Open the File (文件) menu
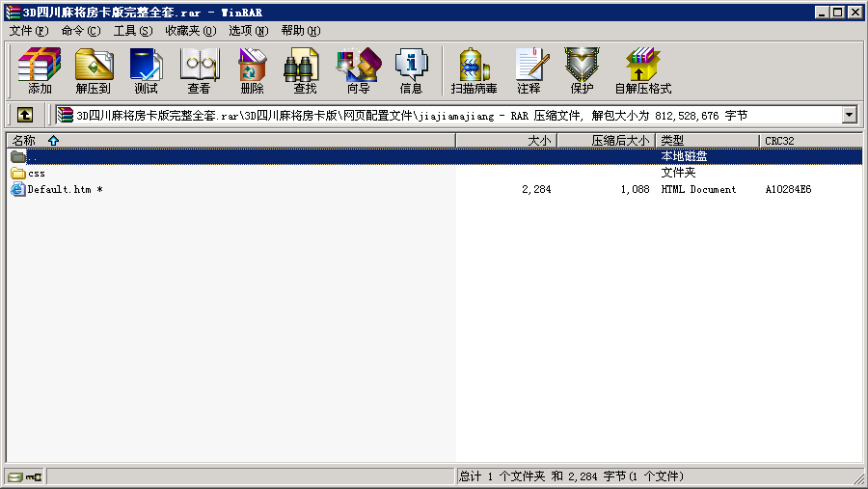 tap(28, 31)
